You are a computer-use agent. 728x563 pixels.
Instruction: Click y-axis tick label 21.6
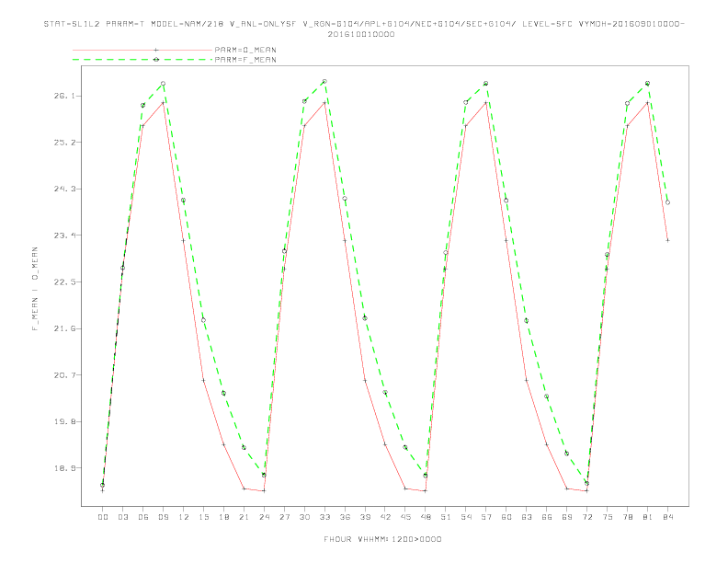pos(63,328)
